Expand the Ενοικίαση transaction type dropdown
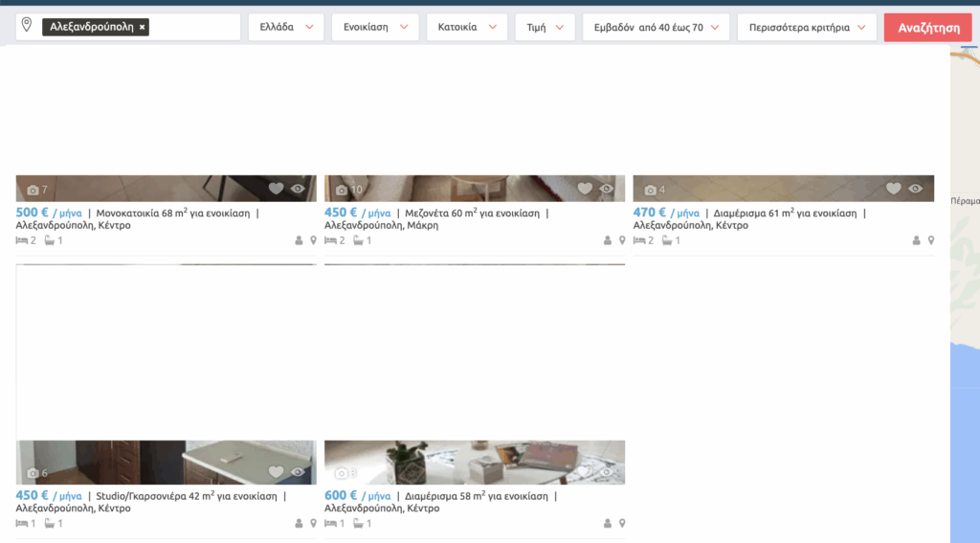This screenshot has height=543, width=980. pos(375,28)
